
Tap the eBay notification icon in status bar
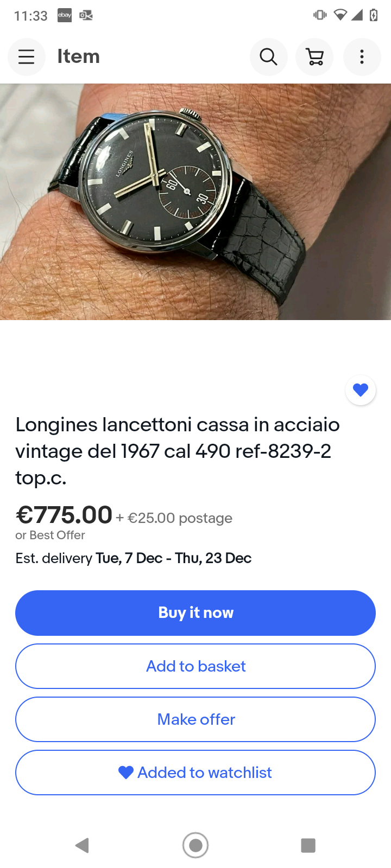[65, 15]
